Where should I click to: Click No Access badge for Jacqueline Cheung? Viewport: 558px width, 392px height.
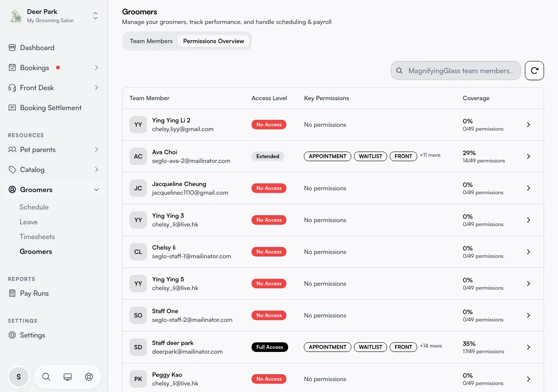tap(269, 188)
